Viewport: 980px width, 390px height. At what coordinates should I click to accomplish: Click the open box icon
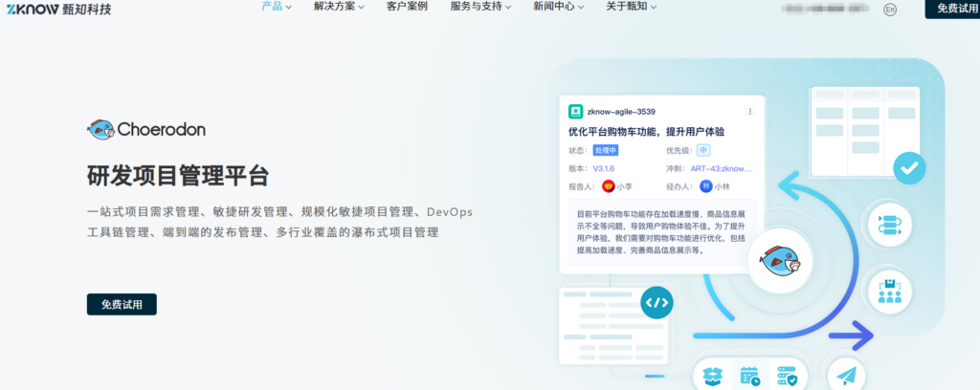coord(712,376)
